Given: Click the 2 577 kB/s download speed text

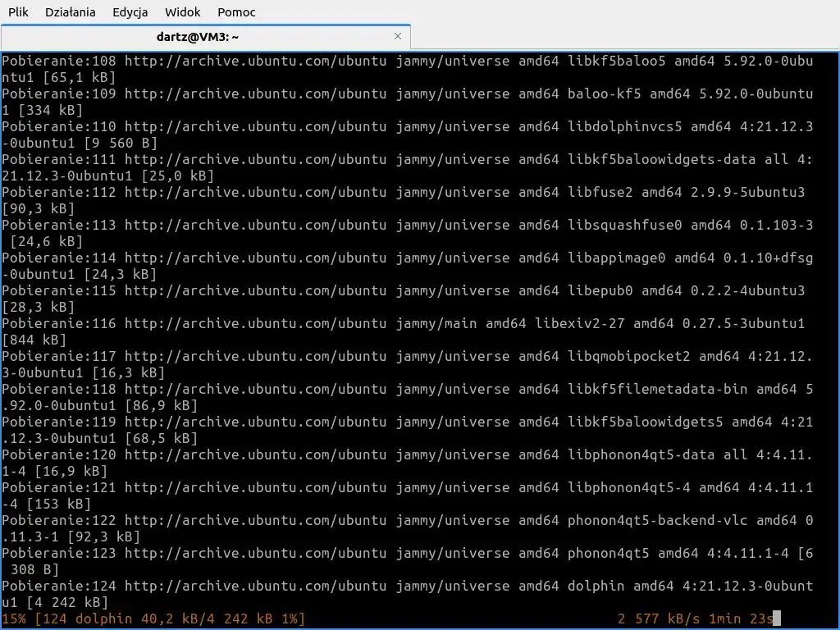Looking at the screenshot, I should tap(659, 619).
